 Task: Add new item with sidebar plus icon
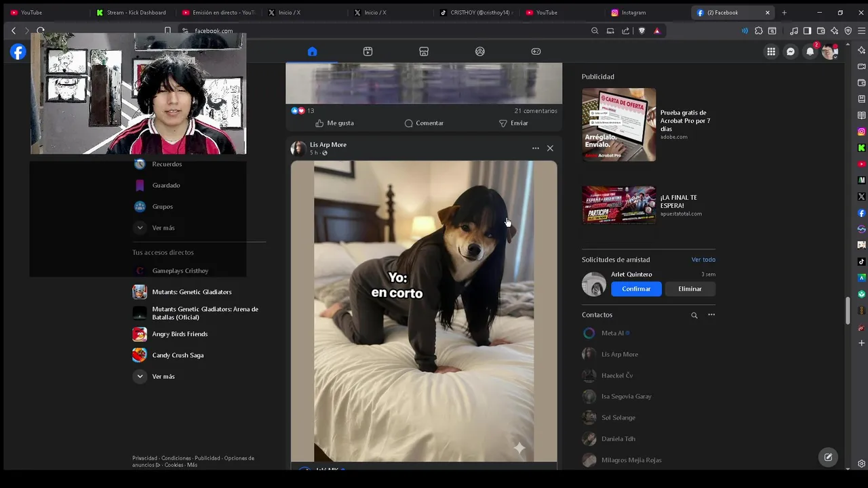862,343
